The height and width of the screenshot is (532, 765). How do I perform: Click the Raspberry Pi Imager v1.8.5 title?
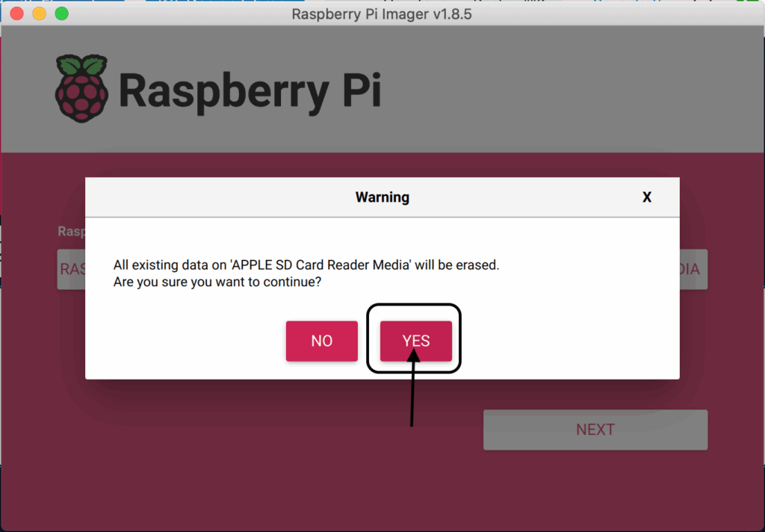(382, 14)
